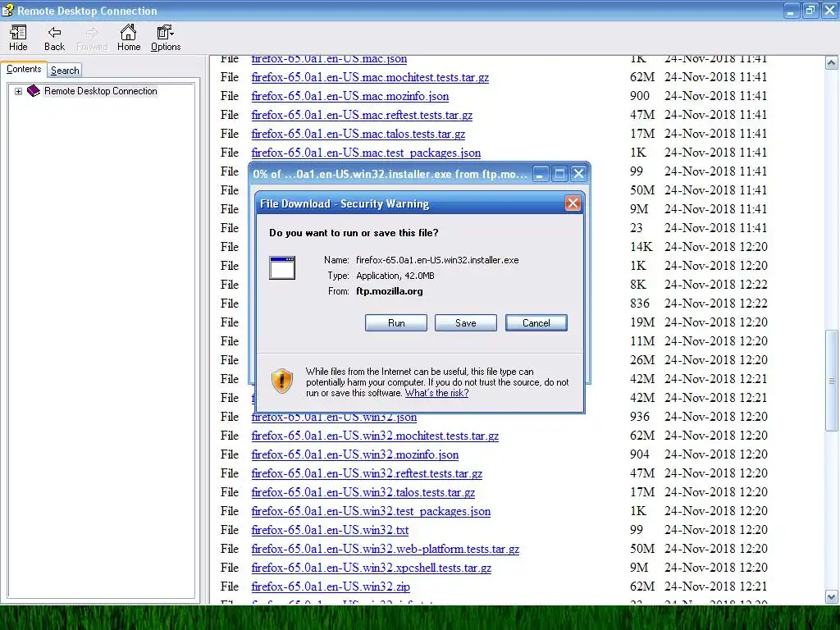This screenshot has height=630, width=840.
Task: Click the scrollbar up arrow
Action: [831, 62]
